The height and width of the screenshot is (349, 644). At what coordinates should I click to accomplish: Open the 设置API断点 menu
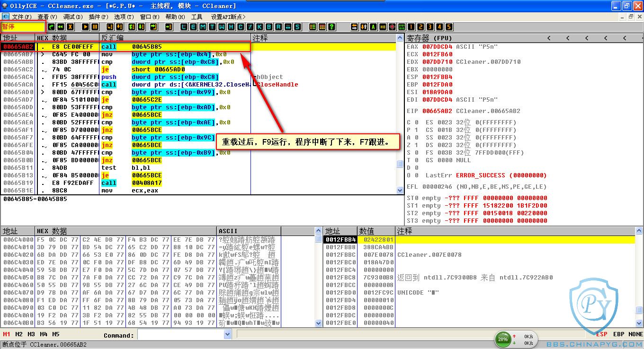[229, 17]
